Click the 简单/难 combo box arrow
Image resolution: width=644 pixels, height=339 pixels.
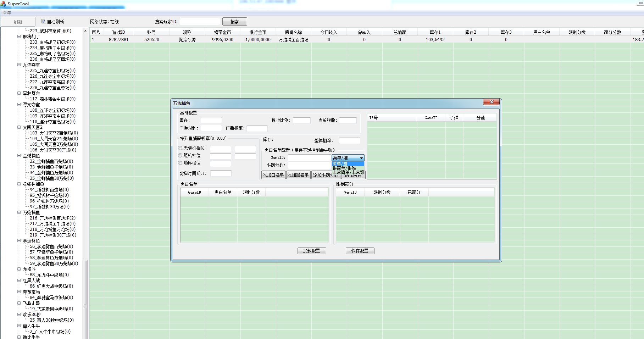click(361, 158)
